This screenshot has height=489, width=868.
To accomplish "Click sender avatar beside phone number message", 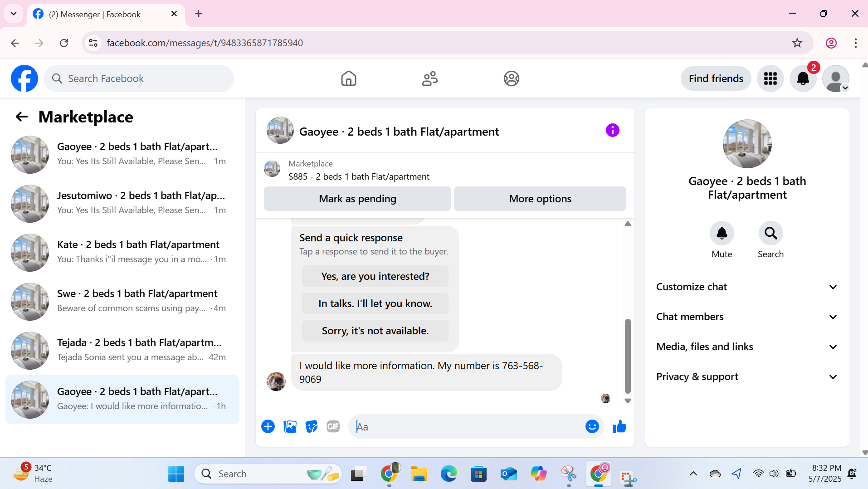I will point(276,381).
